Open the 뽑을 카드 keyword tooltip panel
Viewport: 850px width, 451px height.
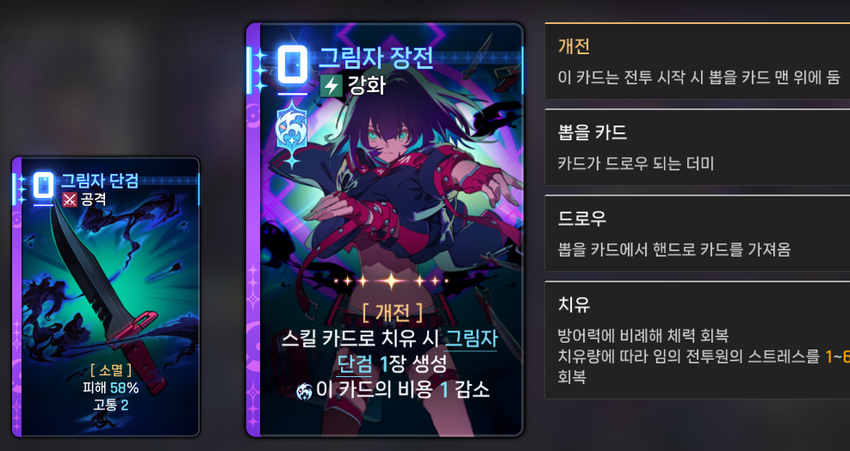697,147
